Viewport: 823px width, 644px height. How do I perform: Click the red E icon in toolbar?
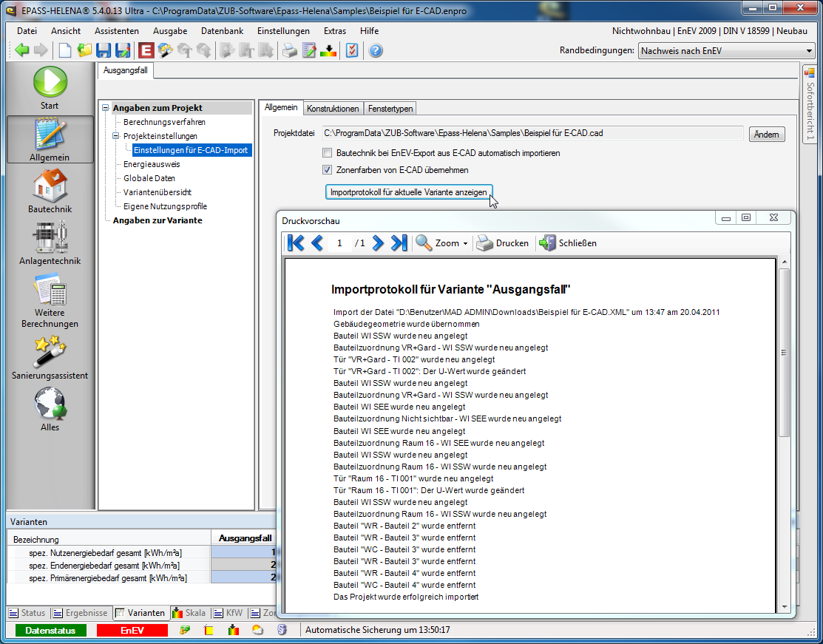[x=146, y=50]
